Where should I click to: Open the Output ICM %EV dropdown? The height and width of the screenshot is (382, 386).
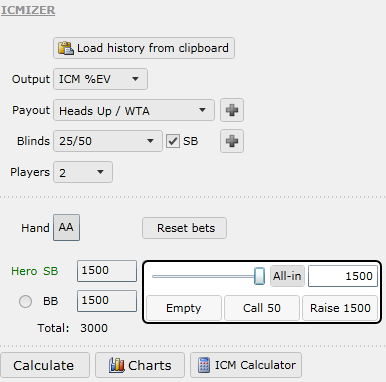click(100, 79)
